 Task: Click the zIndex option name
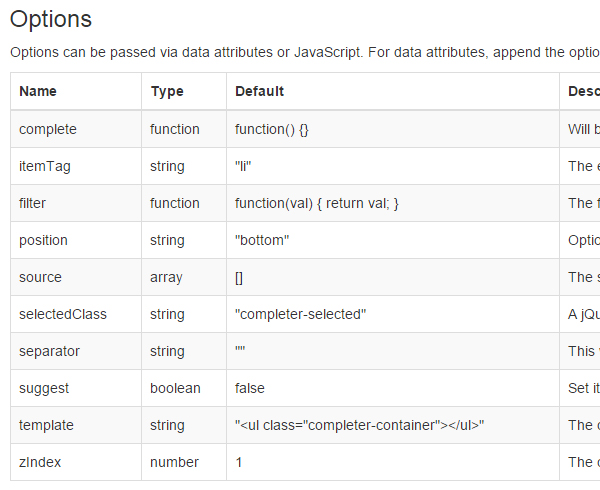[x=40, y=462]
